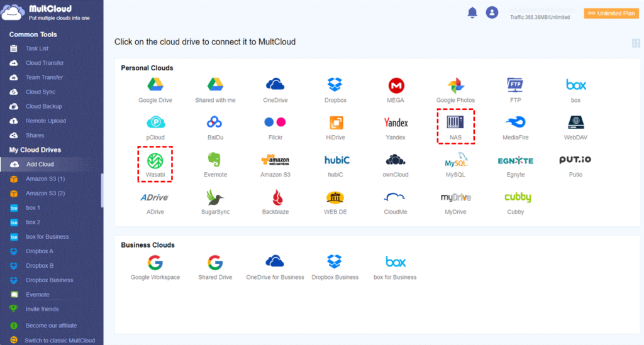This screenshot has height=345, width=644.
Task: Select MediaFire cloud
Action: 516,128
